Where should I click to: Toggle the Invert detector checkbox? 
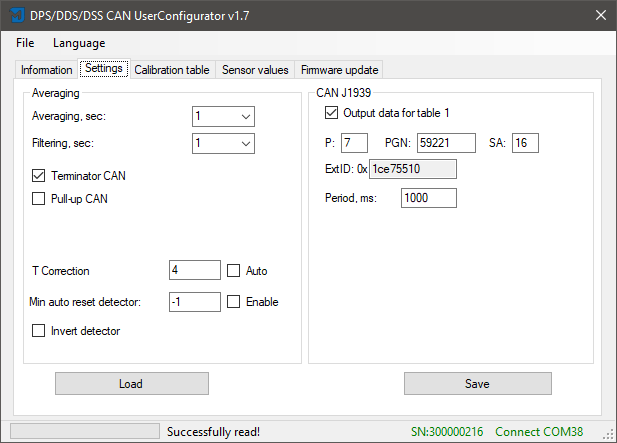coord(40,331)
